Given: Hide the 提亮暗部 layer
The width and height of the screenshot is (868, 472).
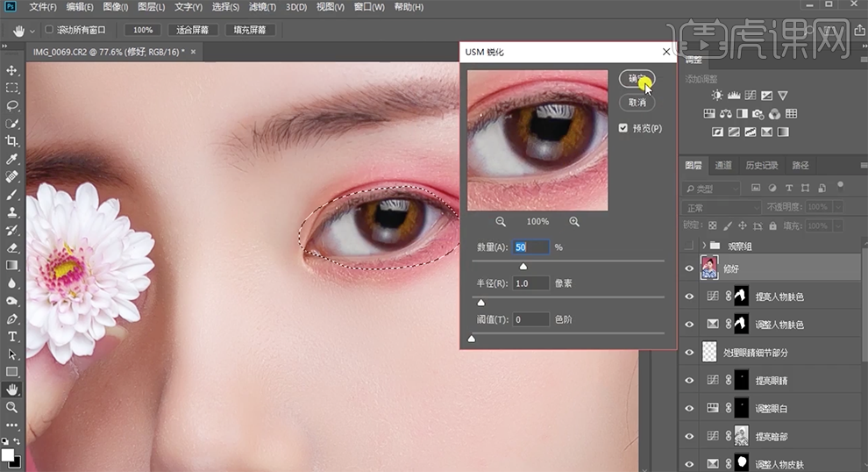Looking at the screenshot, I should (689, 436).
